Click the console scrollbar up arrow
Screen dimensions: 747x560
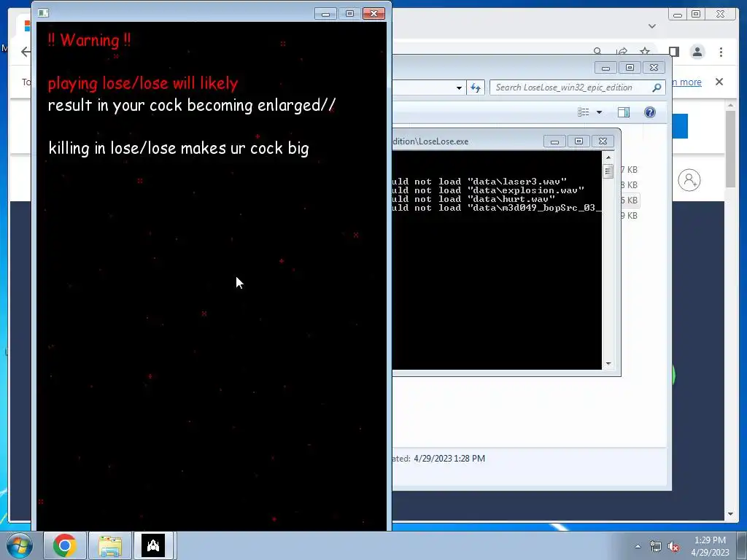click(608, 157)
